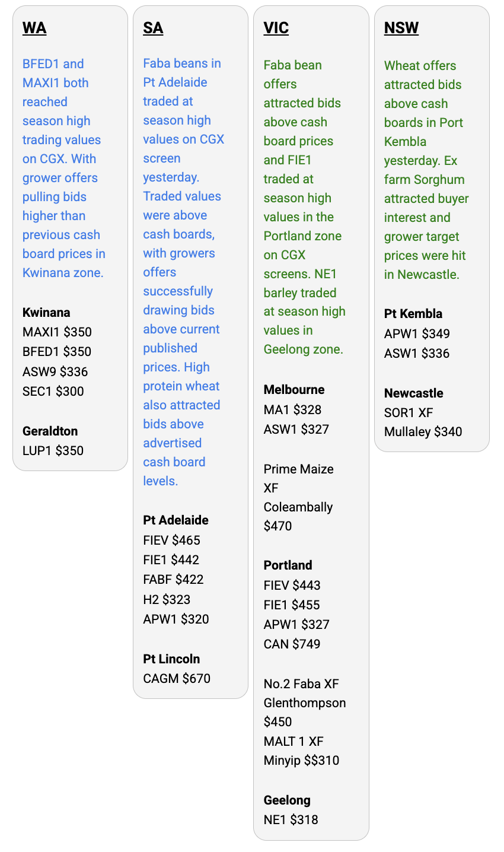Select the CAN $749 price entry
504x852 pixels.
tap(292, 644)
